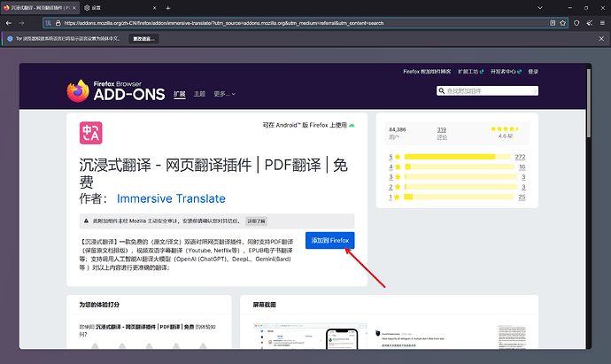611x364 pixels.
Task: Click the 4.6 star rating stars
Action: (505, 128)
